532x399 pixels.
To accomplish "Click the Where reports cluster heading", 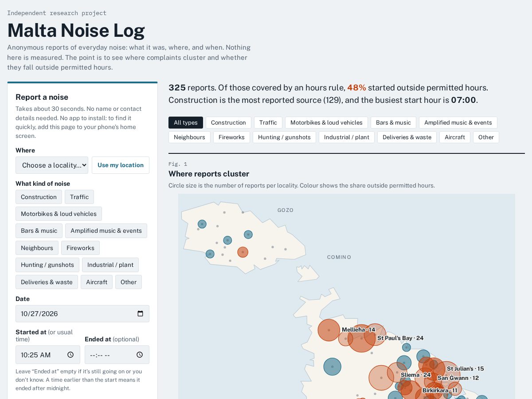I will click(209, 174).
